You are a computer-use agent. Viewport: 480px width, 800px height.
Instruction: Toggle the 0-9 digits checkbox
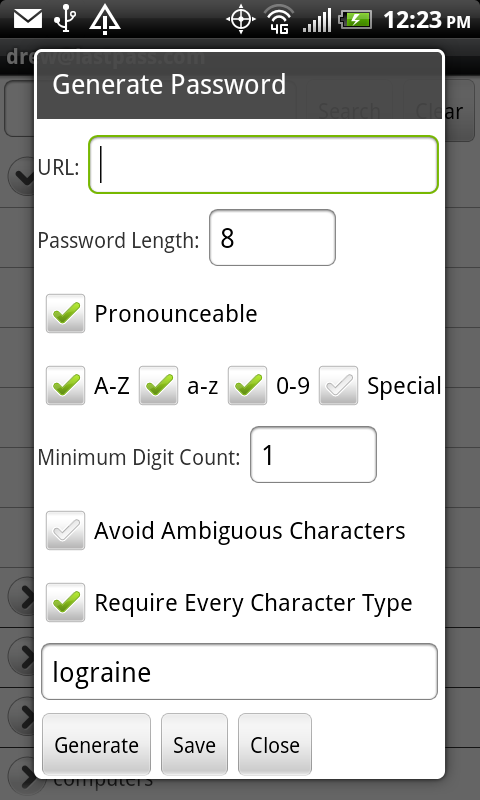(x=247, y=386)
